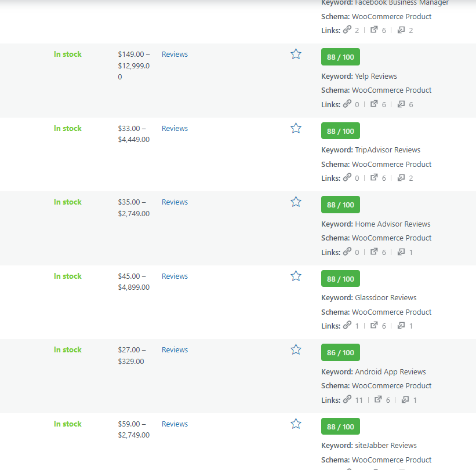Click internal links chain icon for Yelp Reviews

pyautogui.click(x=347, y=104)
